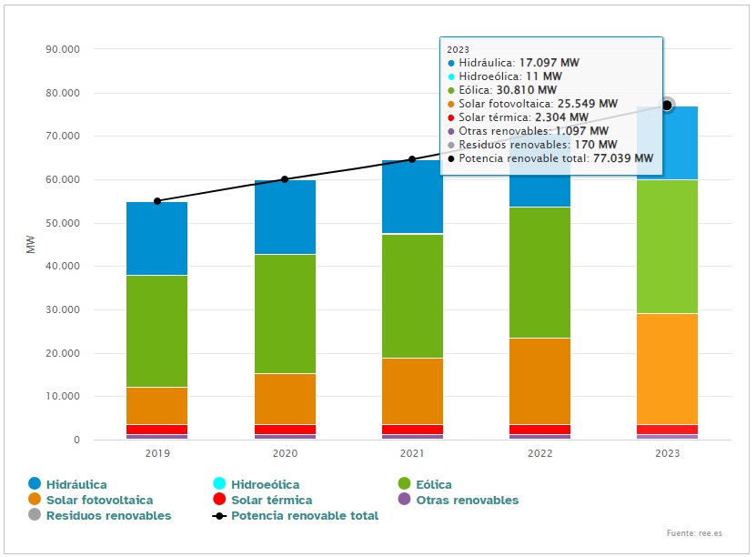Click the 10.000 y-axis label
Screen dimensions: 756x557
(x=63, y=397)
